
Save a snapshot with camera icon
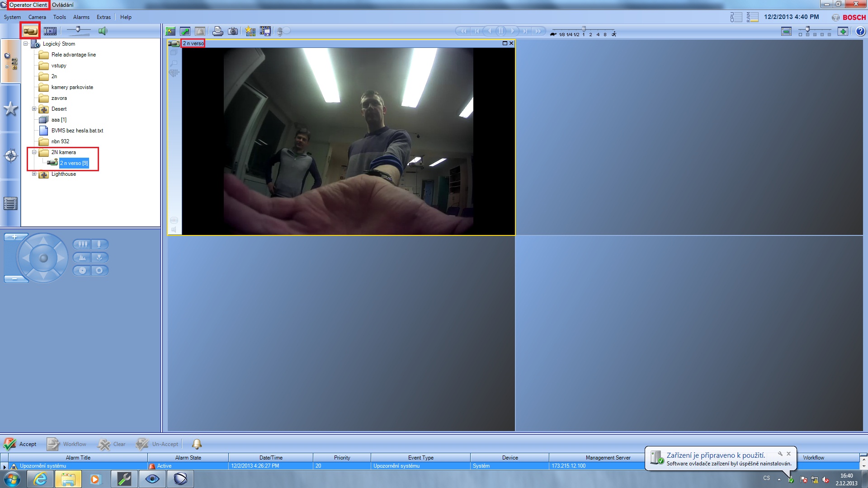click(233, 31)
